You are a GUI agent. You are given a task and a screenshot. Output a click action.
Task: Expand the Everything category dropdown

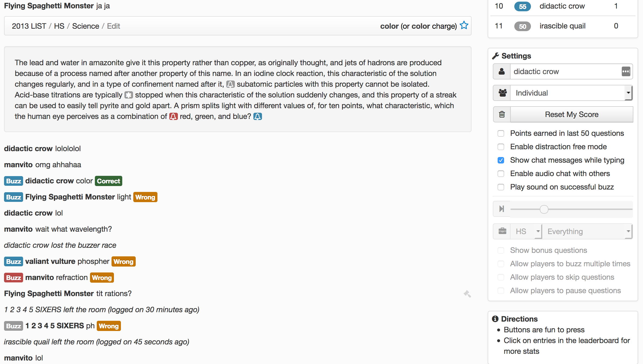[587, 231]
